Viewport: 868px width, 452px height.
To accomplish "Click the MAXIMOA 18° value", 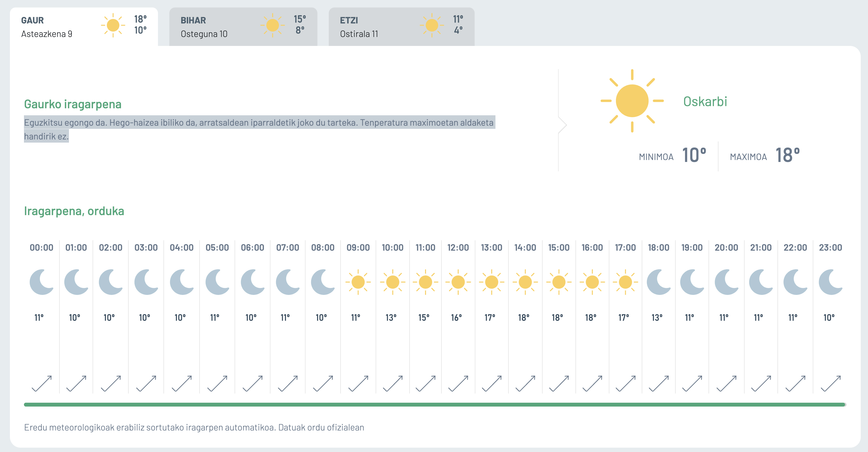I will click(787, 155).
